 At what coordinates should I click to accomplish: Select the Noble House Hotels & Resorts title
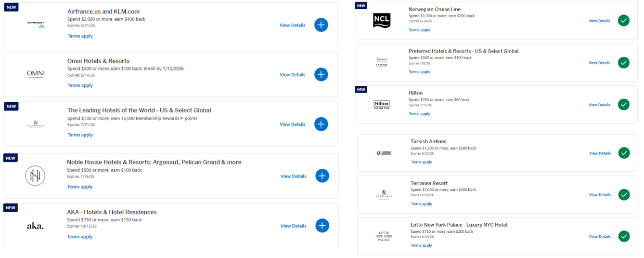point(154,163)
